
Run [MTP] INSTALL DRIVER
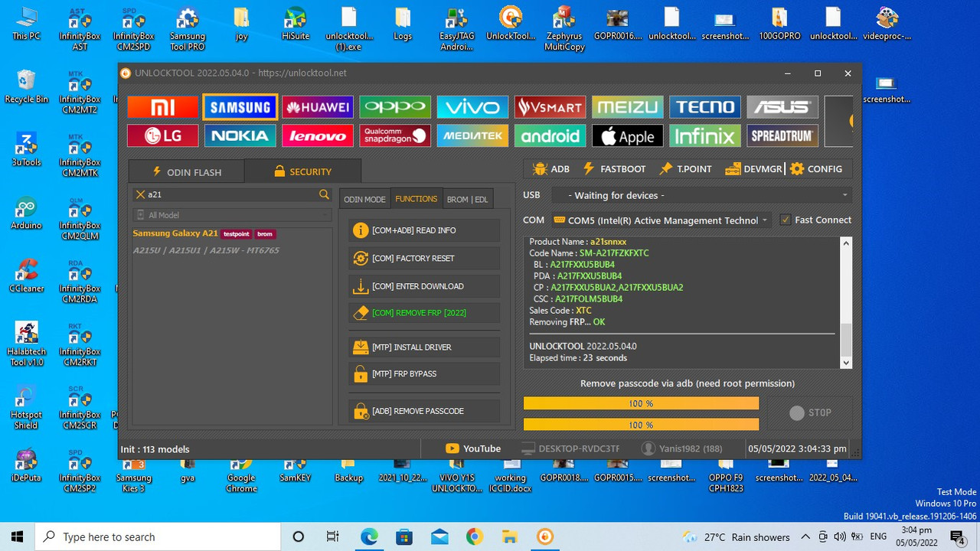pyautogui.click(x=424, y=347)
